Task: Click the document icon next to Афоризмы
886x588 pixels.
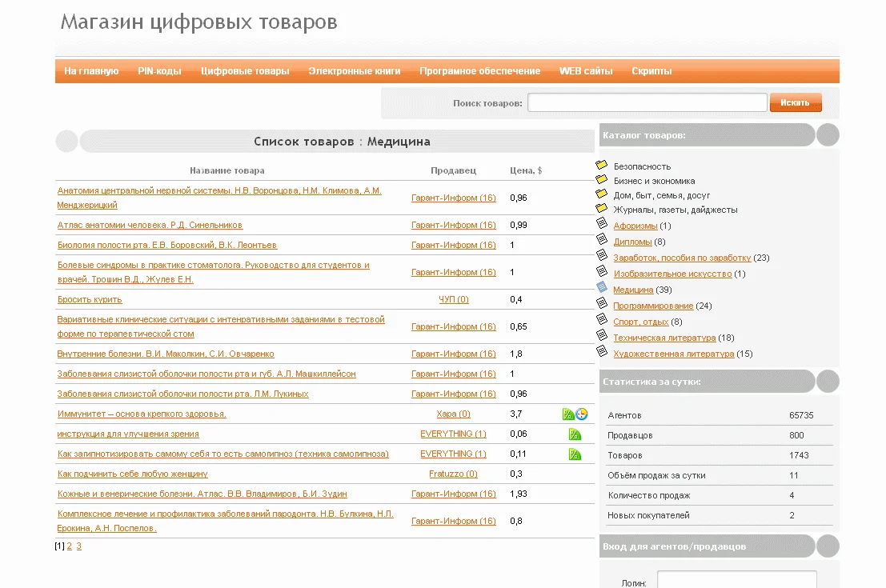Action: coord(602,224)
